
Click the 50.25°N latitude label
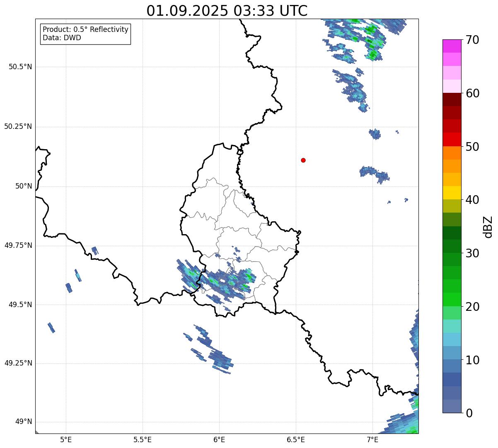(x=18, y=126)
